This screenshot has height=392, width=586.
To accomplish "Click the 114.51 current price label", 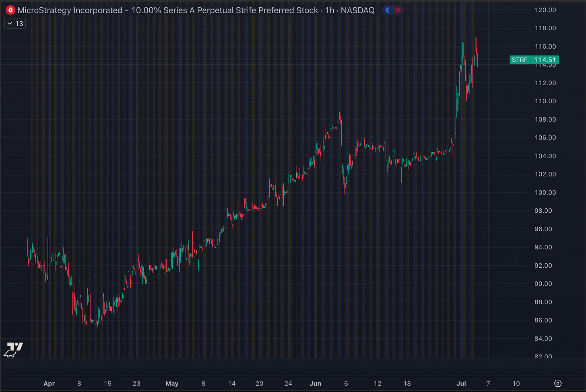I will (545, 60).
